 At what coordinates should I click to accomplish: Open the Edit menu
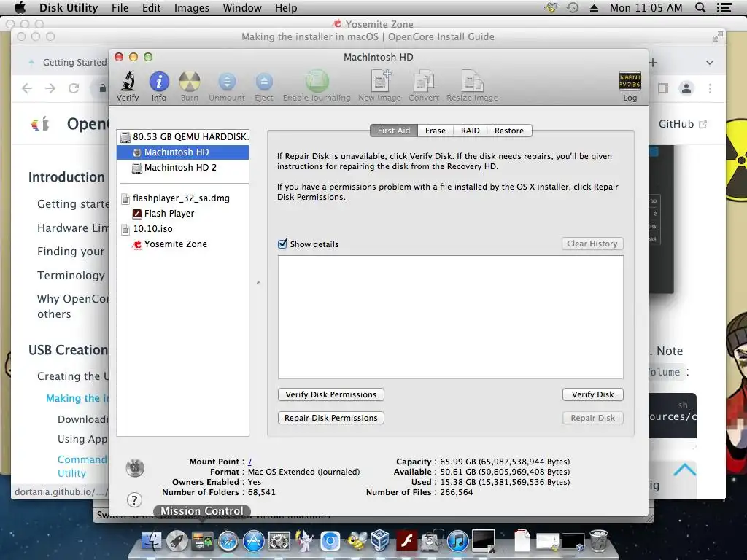coord(151,7)
